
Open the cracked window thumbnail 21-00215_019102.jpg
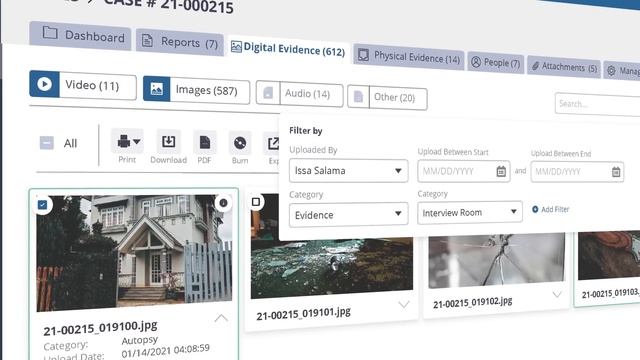click(x=496, y=260)
